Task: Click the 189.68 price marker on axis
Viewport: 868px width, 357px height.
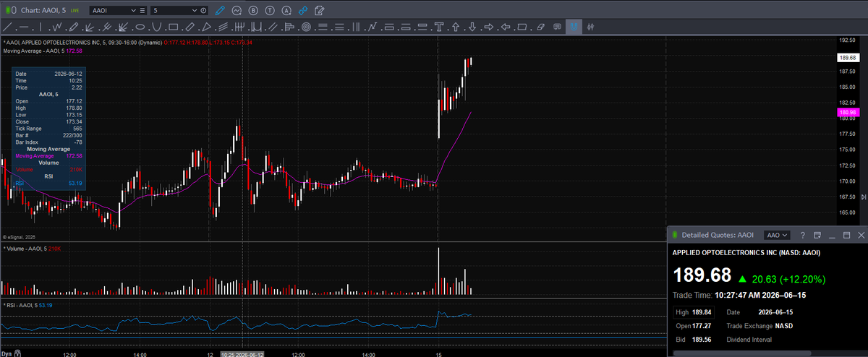Action: click(847, 58)
